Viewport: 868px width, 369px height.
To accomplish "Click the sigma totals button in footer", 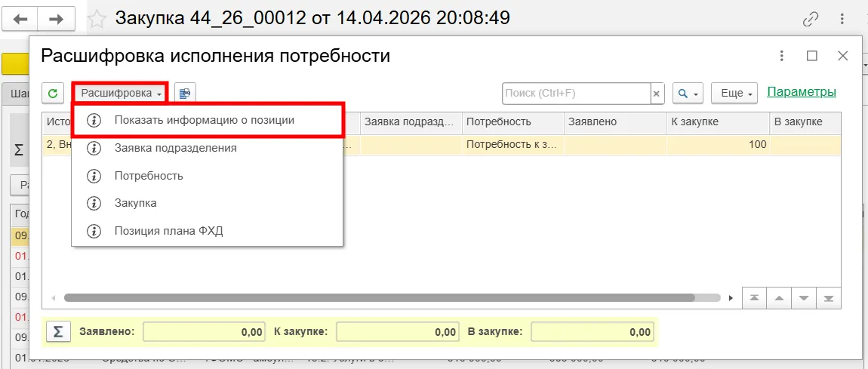I will [x=57, y=331].
